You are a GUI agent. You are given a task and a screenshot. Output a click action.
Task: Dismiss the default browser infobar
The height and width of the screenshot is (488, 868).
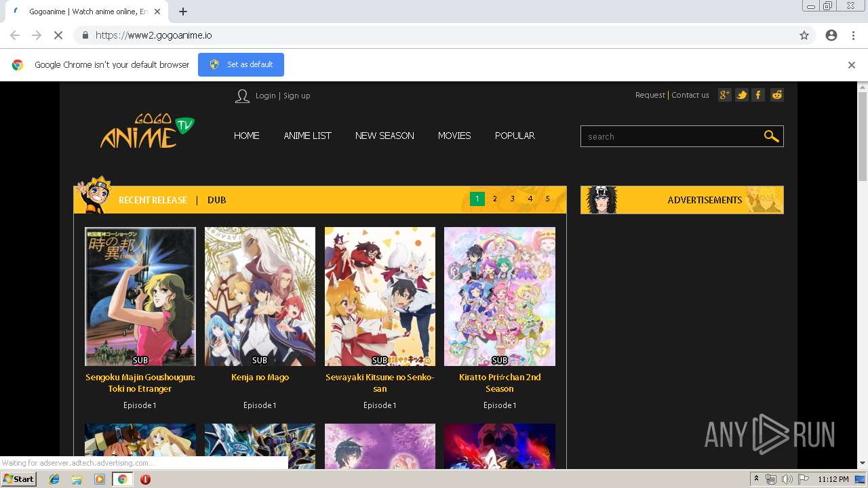pyautogui.click(x=852, y=65)
